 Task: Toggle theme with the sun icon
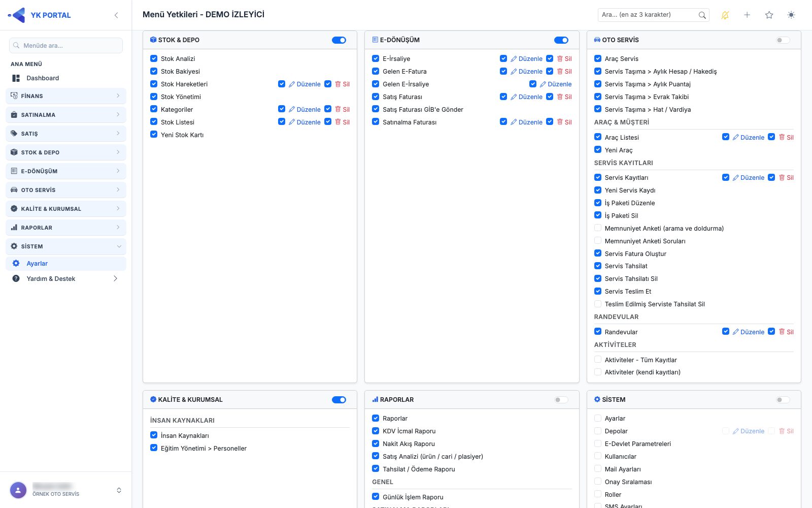(791, 15)
